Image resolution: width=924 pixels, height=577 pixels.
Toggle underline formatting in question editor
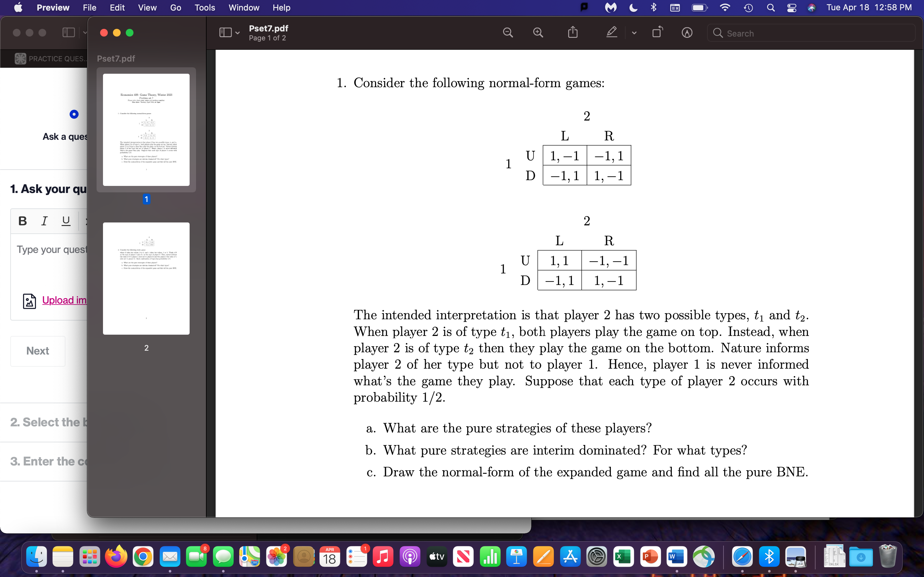pyautogui.click(x=66, y=221)
